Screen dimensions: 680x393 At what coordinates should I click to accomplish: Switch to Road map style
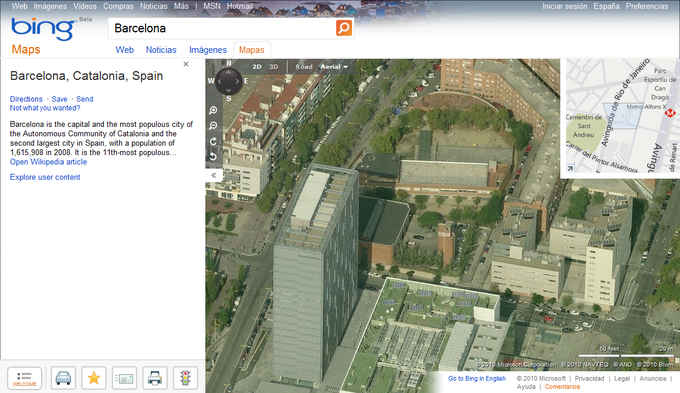click(304, 67)
